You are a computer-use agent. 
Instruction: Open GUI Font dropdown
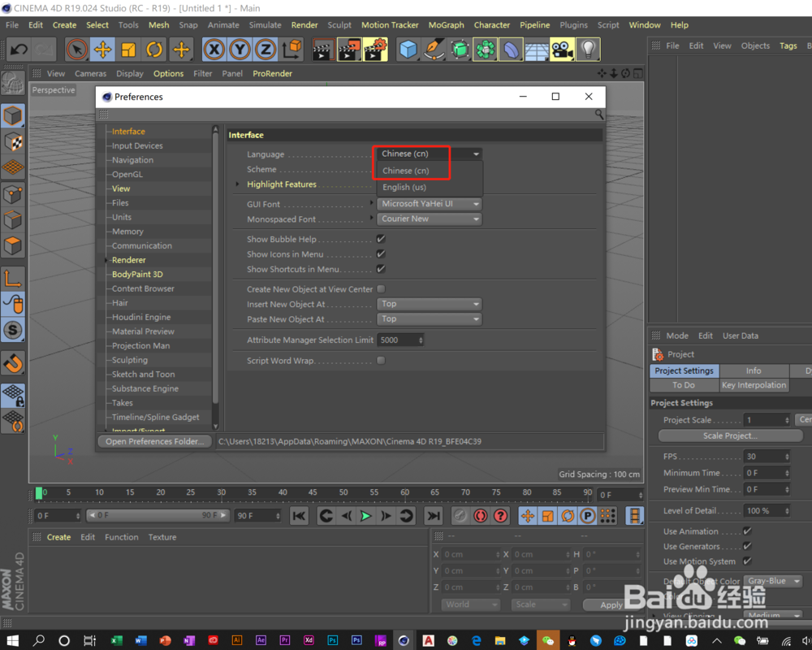click(x=430, y=204)
